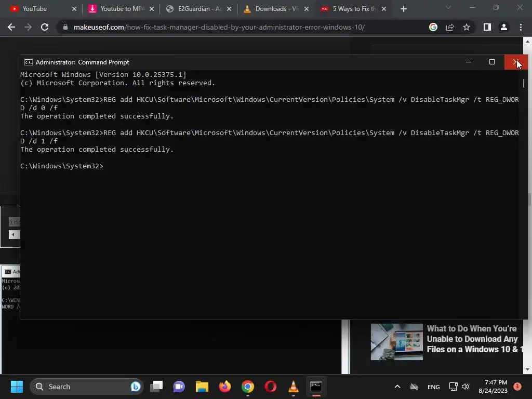Open 'Unable to Download Any Files' article link
This screenshot has width=532, height=399.
(x=474, y=339)
